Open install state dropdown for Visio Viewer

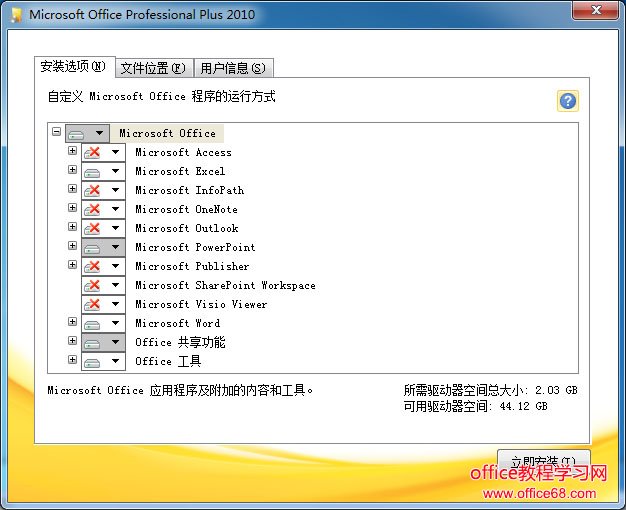tap(103, 304)
